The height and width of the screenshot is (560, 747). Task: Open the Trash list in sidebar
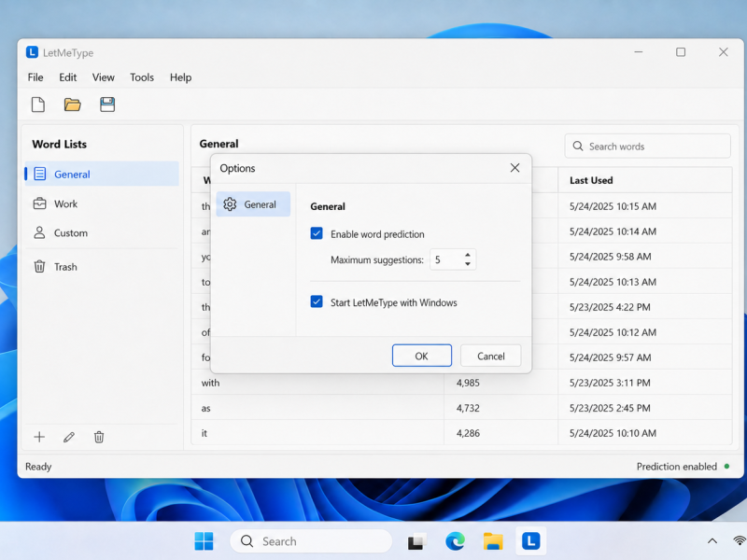[x=102, y=267]
